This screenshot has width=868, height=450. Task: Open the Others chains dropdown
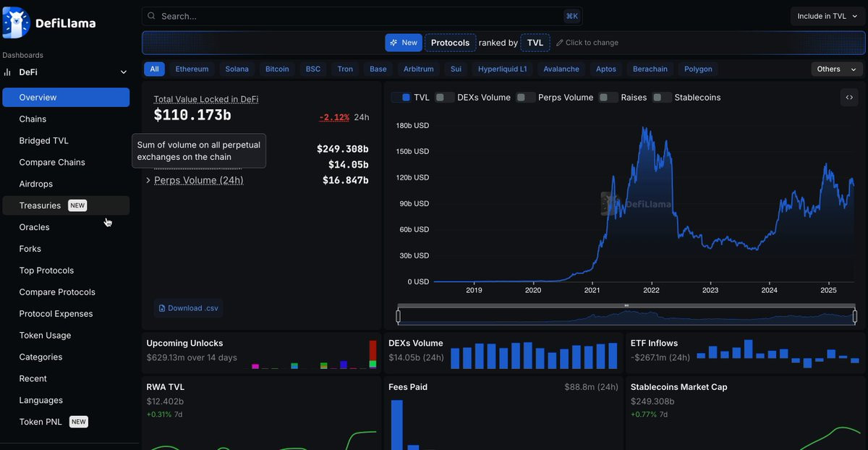tap(837, 69)
